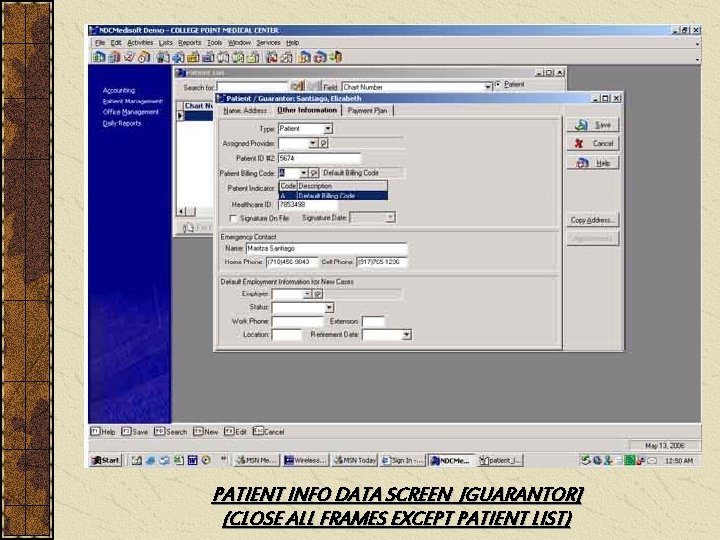Click Edit shortcut in bottom function bar
The height and width of the screenshot is (540, 720).
(235, 432)
